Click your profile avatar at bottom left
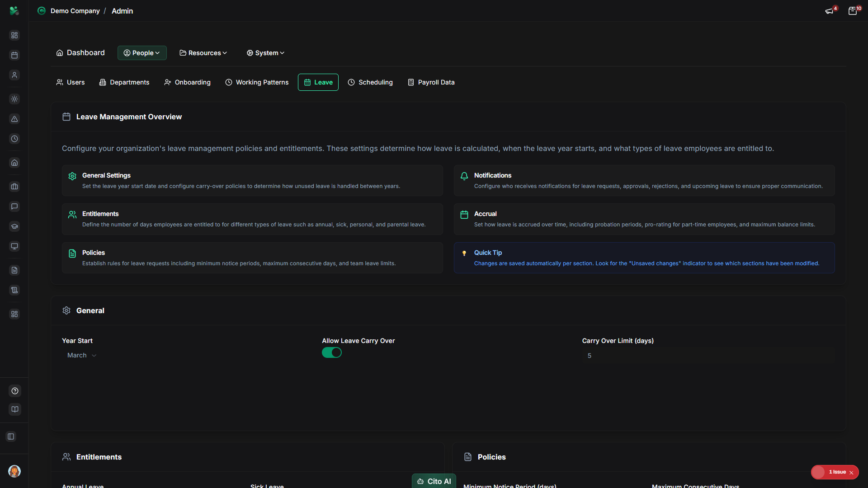The image size is (868, 488). 14,471
